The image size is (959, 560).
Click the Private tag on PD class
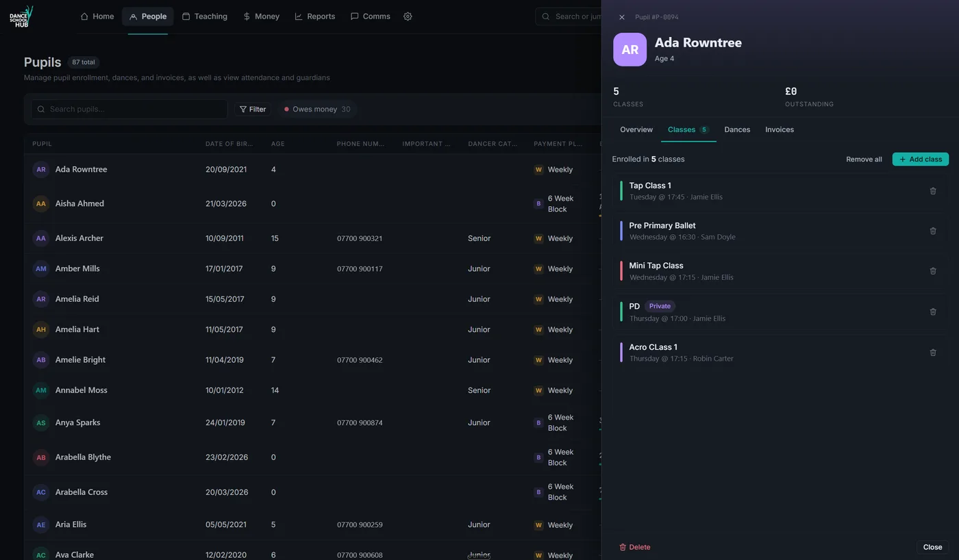click(660, 306)
